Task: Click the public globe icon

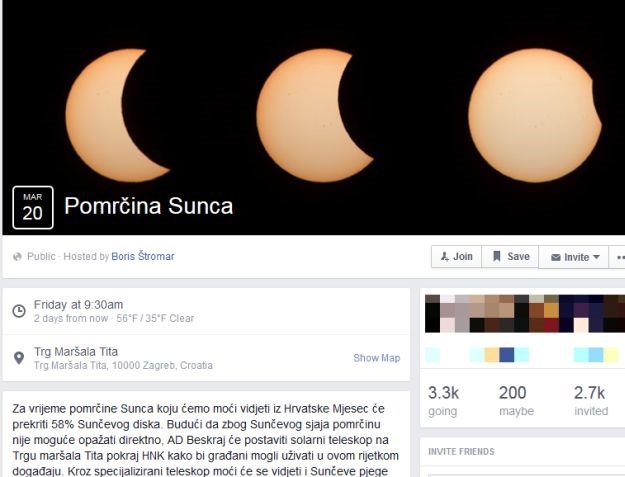Action: [17, 257]
